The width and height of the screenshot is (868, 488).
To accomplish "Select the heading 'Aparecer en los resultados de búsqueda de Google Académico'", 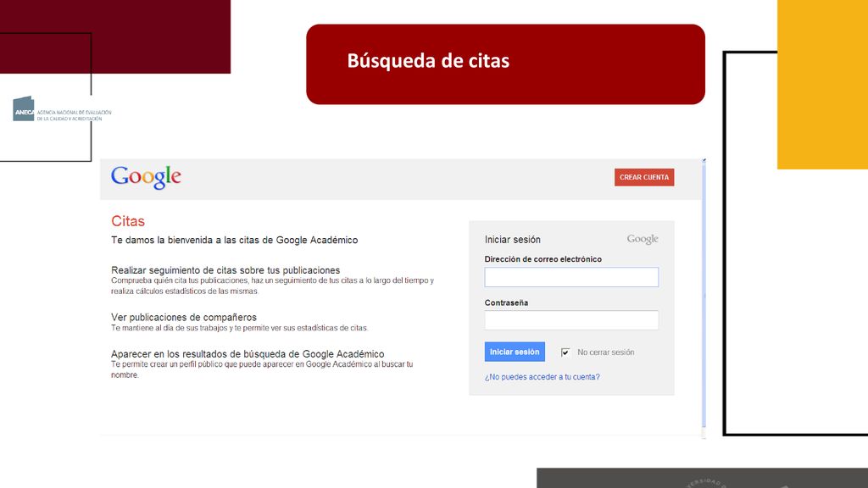I will coord(248,353).
